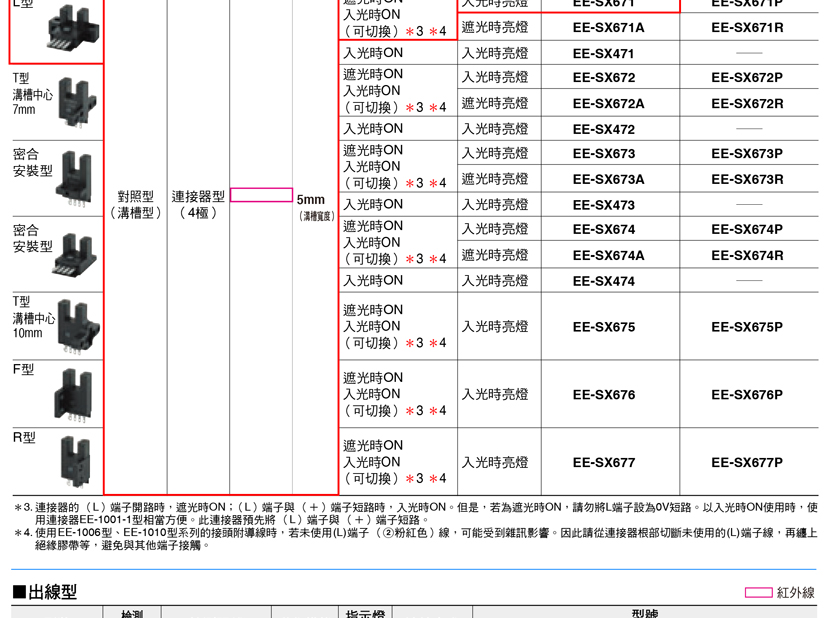Viewport: 830px width, 618px height.
Task: Select model number EE-SX672
Action: click(x=603, y=78)
